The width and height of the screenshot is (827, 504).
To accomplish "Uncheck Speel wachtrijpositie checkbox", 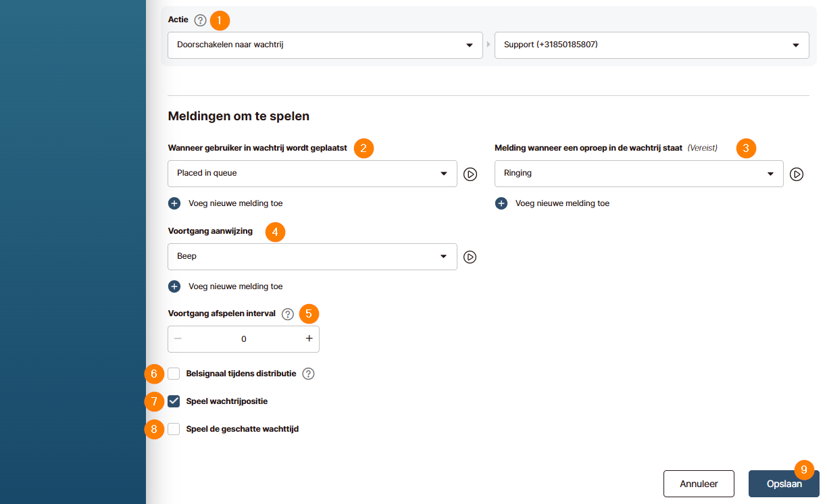I will (174, 401).
